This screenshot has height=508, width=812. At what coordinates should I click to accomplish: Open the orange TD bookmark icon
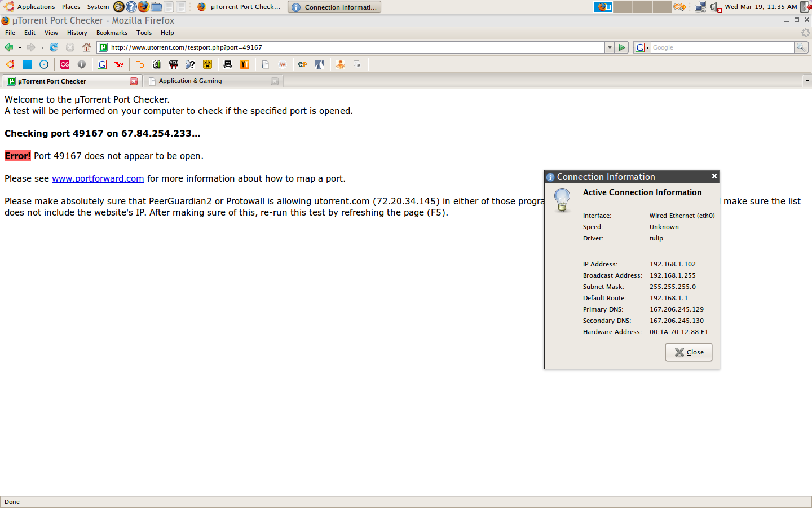(140, 64)
